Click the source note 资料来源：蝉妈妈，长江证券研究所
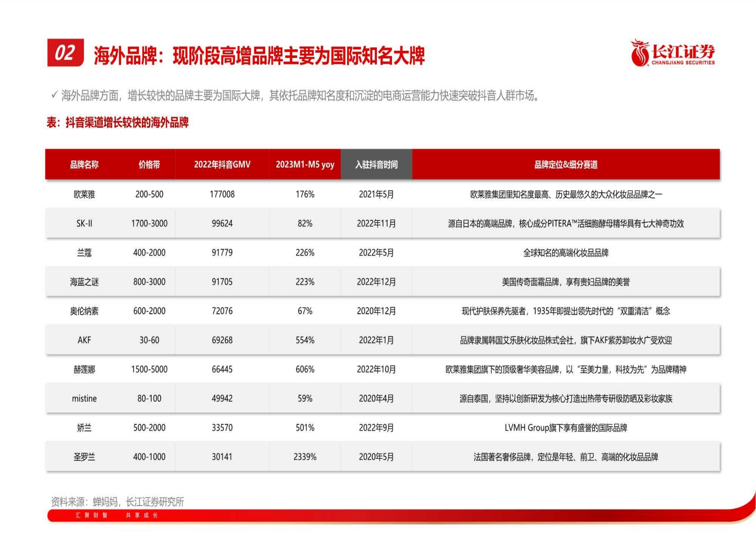 pyautogui.click(x=118, y=502)
